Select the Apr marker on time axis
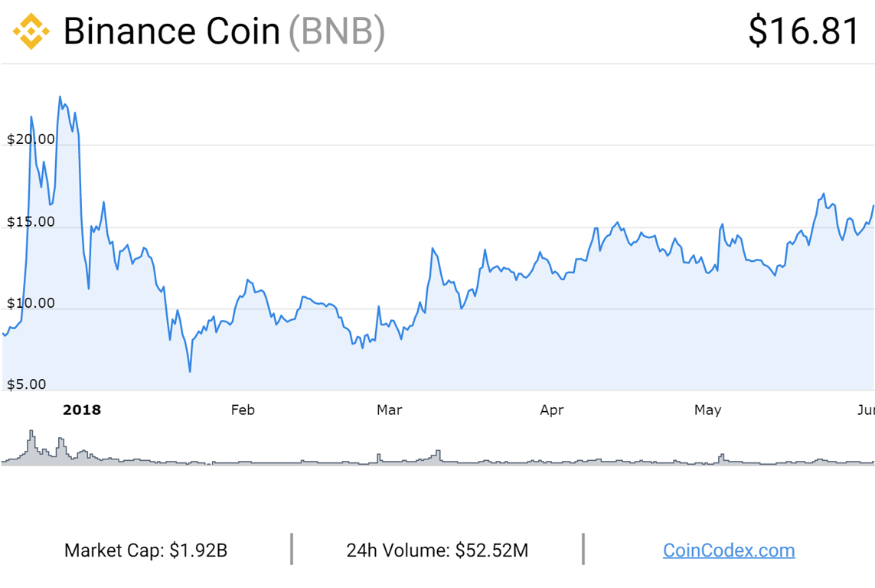 tap(551, 410)
